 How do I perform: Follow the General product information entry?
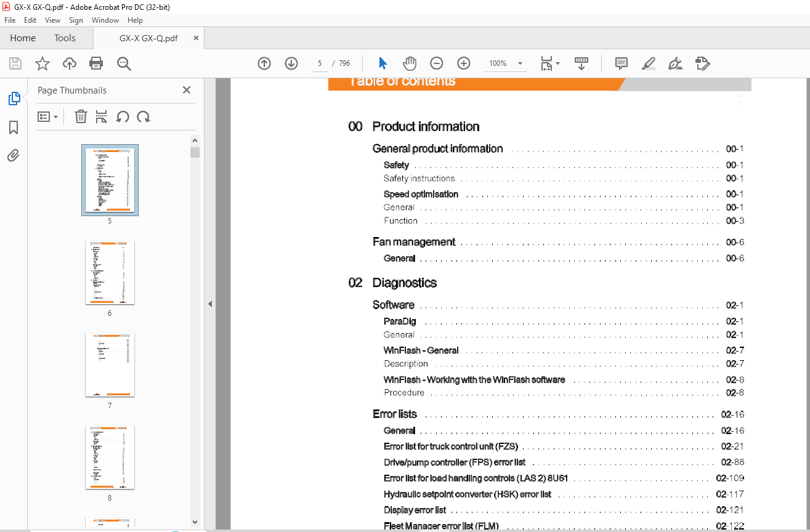(x=438, y=148)
